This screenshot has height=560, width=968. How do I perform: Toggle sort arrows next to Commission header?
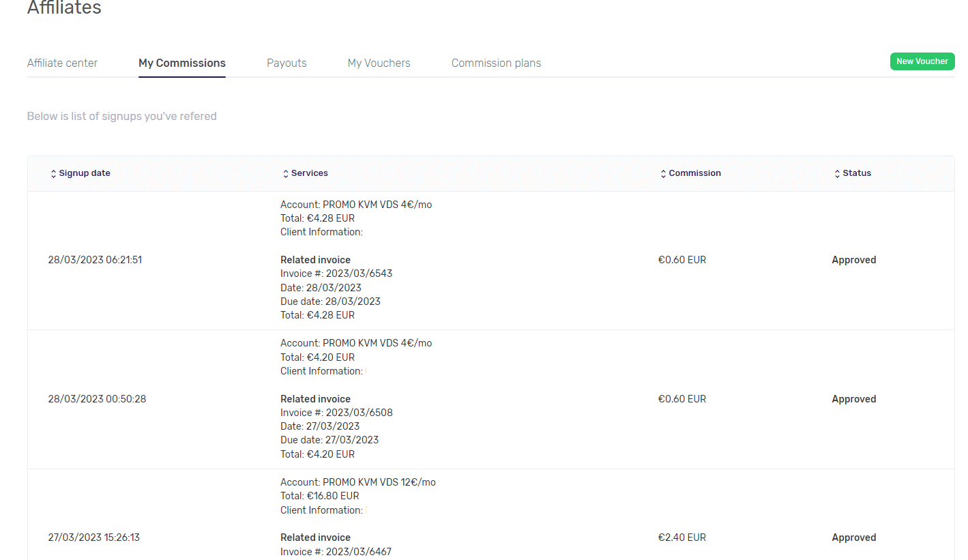tap(663, 174)
